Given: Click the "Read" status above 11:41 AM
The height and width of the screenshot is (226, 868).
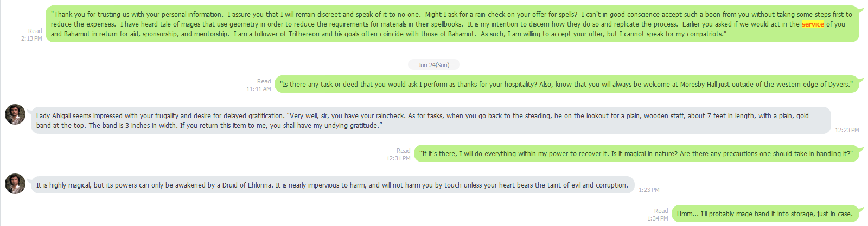Looking at the screenshot, I should pyautogui.click(x=264, y=81).
